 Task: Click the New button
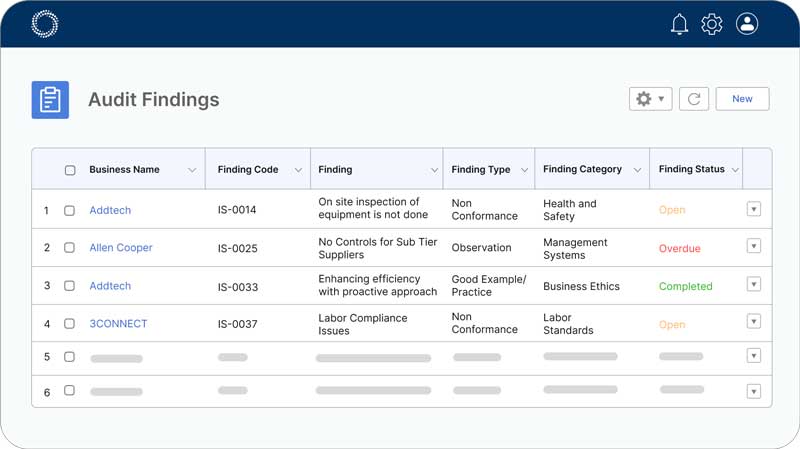pyautogui.click(x=742, y=99)
